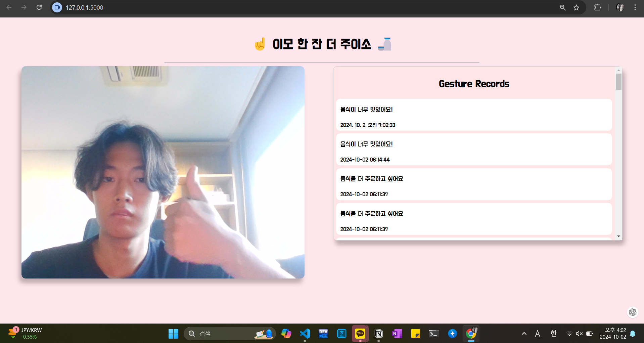Click the Gesture Records heading

(474, 84)
